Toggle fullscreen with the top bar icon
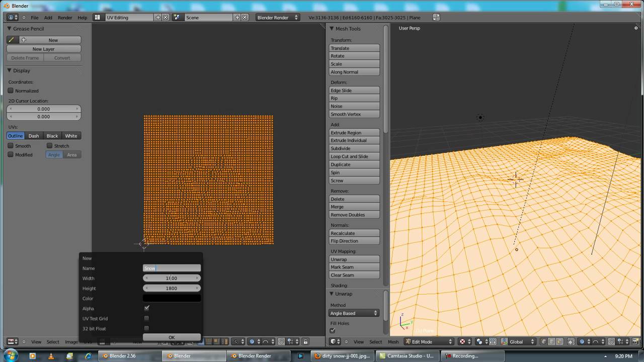The image size is (644, 362). pos(436,17)
